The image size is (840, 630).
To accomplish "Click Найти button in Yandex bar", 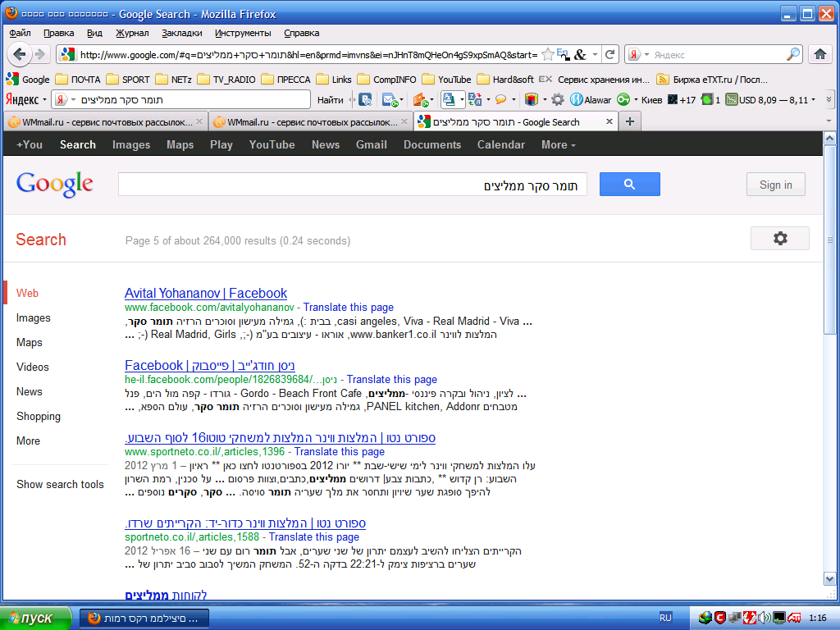I will (x=330, y=99).
